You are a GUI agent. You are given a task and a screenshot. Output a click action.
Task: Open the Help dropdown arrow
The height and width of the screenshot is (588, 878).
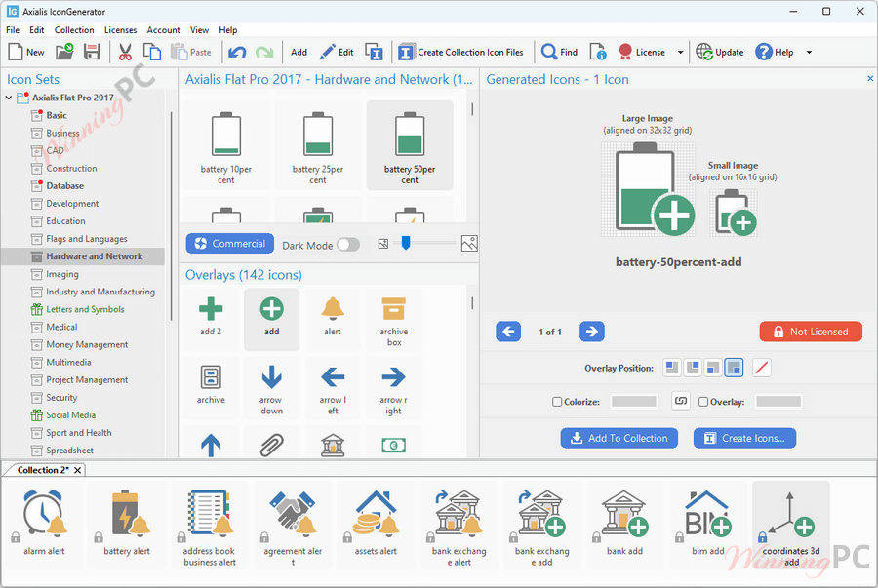(809, 52)
